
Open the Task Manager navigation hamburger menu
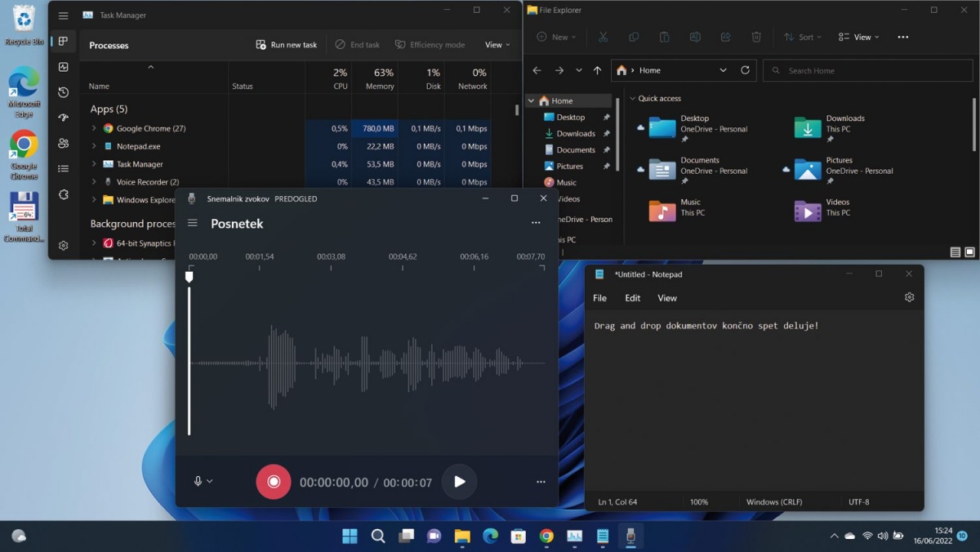[x=64, y=16]
